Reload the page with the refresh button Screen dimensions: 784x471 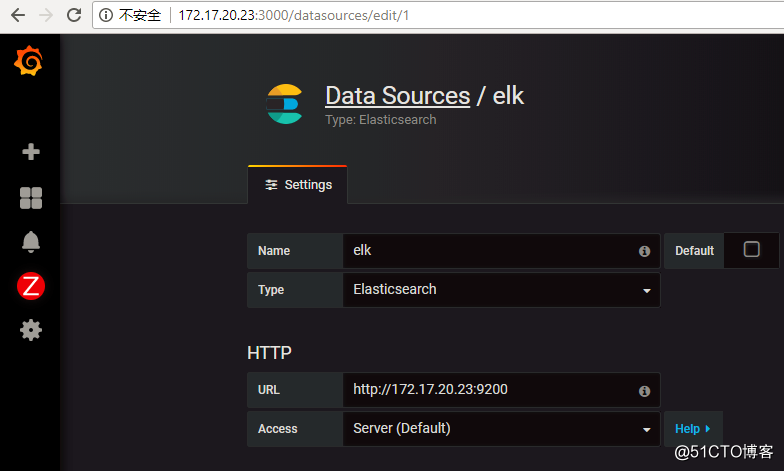(x=74, y=15)
